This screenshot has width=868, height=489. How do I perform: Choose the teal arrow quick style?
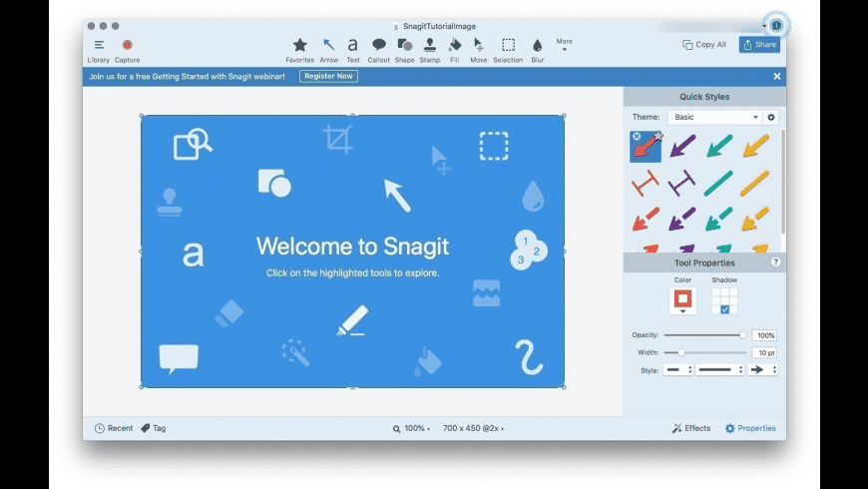pyautogui.click(x=719, y=147)
